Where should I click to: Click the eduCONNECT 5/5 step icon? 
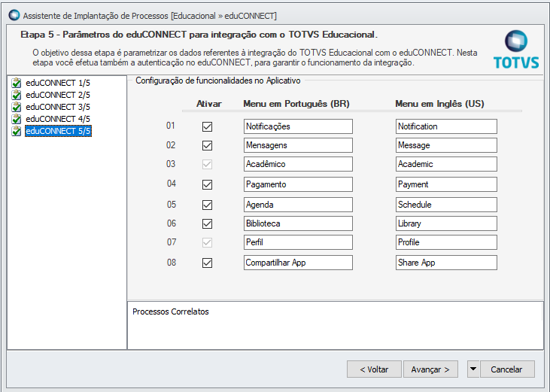tap(17, 131)
